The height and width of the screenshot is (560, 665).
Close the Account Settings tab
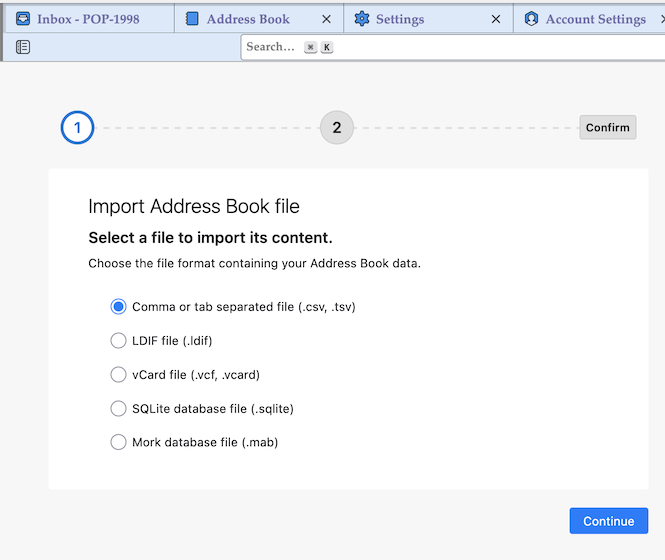pyautogui.click(x=659, y=19)
